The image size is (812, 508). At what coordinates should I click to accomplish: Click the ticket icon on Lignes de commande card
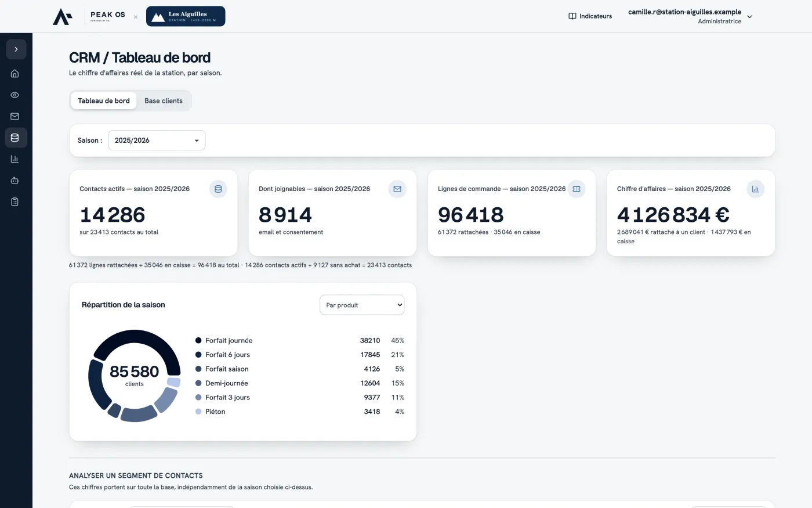[x=577, y=189]
